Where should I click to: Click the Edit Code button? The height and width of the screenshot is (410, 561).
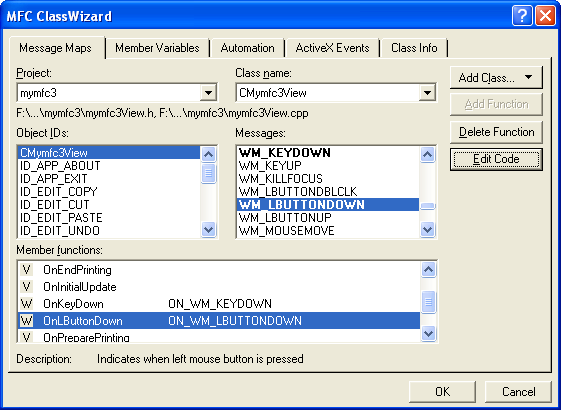(496, 159)
